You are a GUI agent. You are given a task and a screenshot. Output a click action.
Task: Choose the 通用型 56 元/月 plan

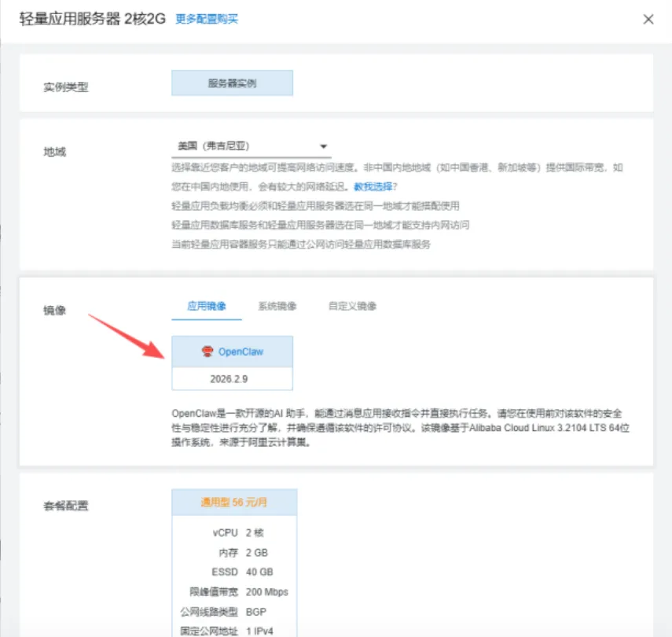click(234, 503)
